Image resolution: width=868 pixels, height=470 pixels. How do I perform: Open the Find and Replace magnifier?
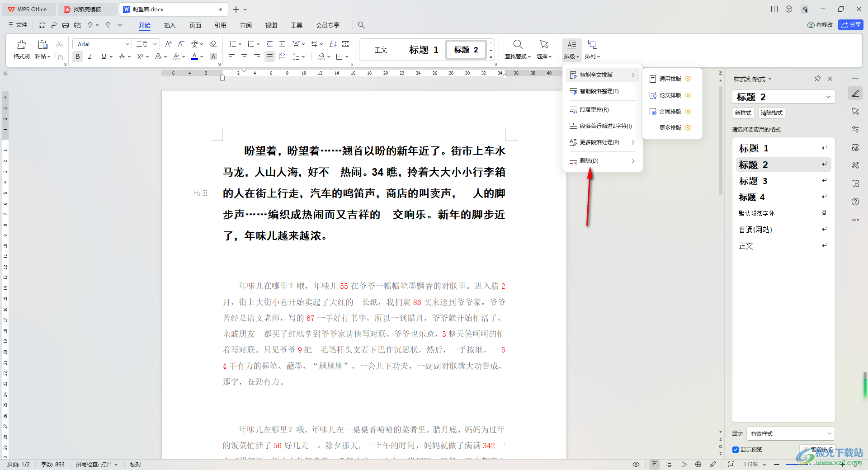click(518, 49)
